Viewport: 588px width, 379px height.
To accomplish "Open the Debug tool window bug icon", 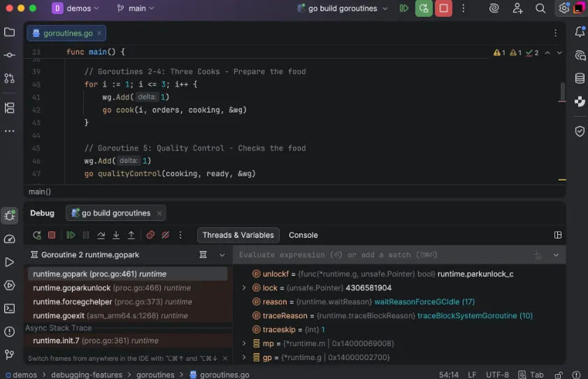I will [x=9, y=215].
